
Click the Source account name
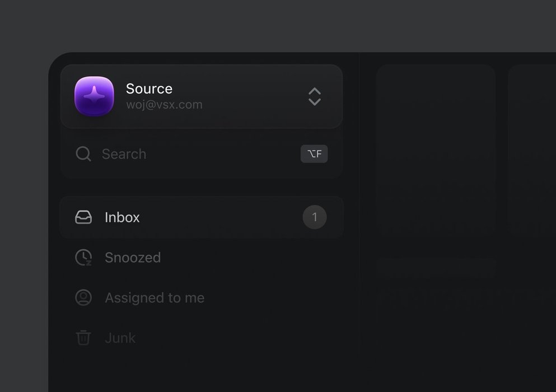pyautogui.click(x=149, y=88)
